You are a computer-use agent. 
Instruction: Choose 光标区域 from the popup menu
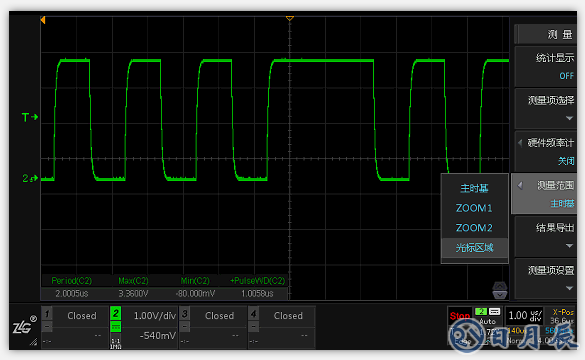coord(474,248)
